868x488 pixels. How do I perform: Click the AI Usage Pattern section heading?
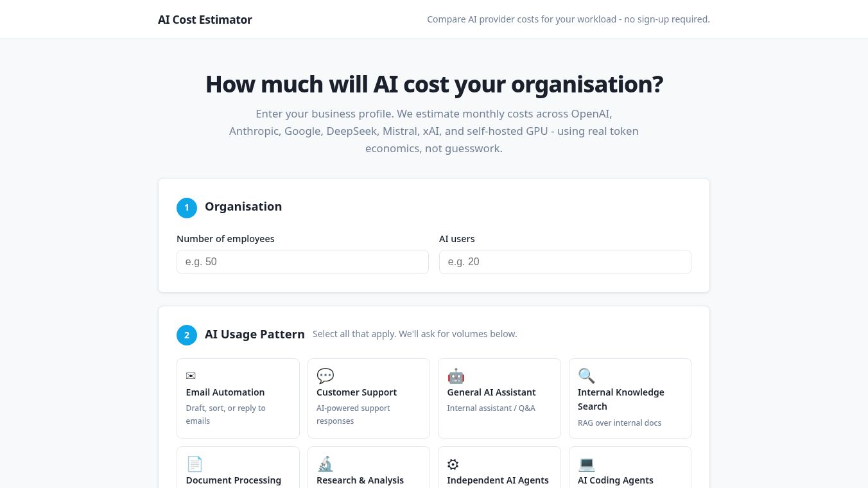[255, 335]
